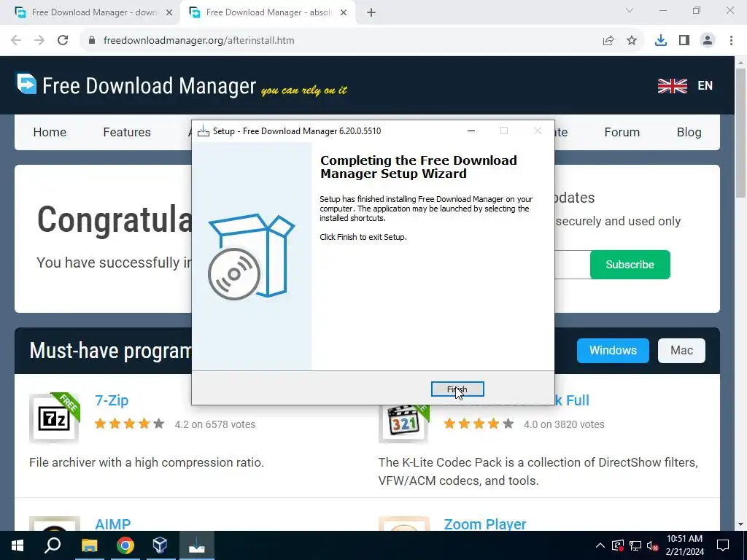Viewport: 747px width, 560px height.
Task: Click network icon in system tray
Action: (635, 545)
